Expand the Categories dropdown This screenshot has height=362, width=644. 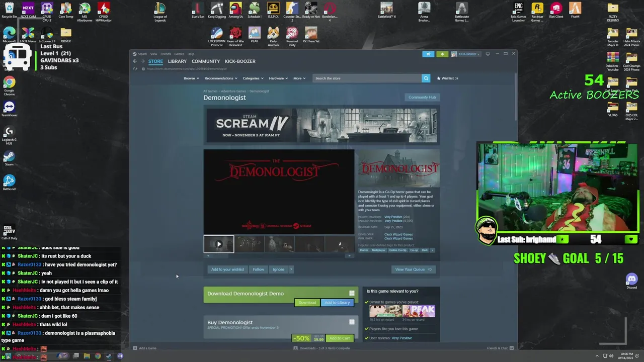pos(253,78)
